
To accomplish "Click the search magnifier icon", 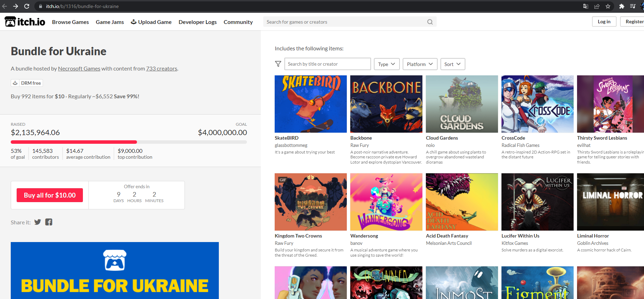I will pos(430,22).
